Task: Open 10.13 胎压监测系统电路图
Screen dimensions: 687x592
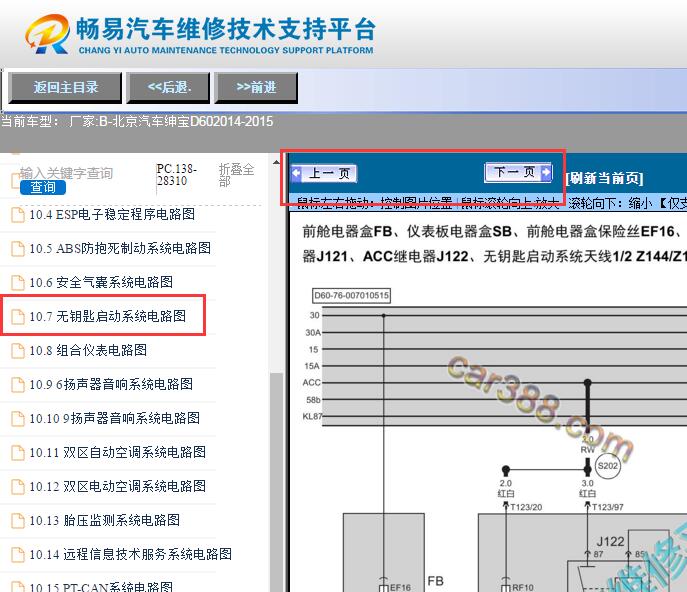Action: (x=105, y=521)
